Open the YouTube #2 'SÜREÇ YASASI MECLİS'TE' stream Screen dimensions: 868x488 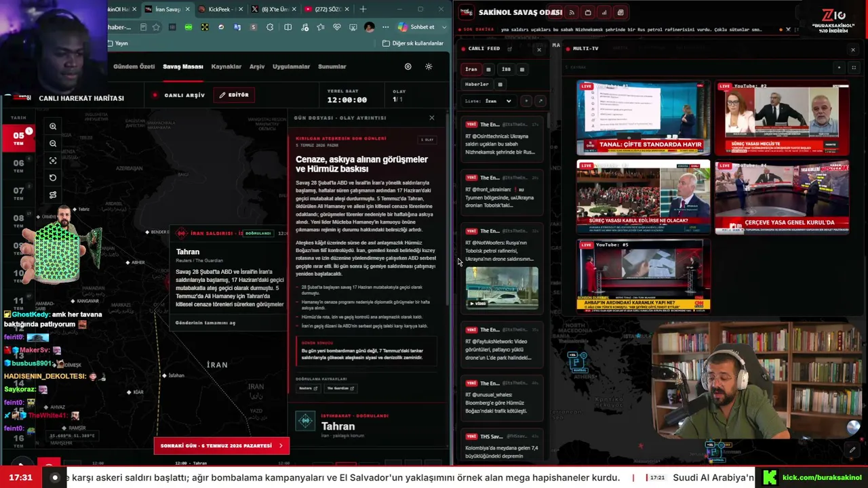click(782, 119)
